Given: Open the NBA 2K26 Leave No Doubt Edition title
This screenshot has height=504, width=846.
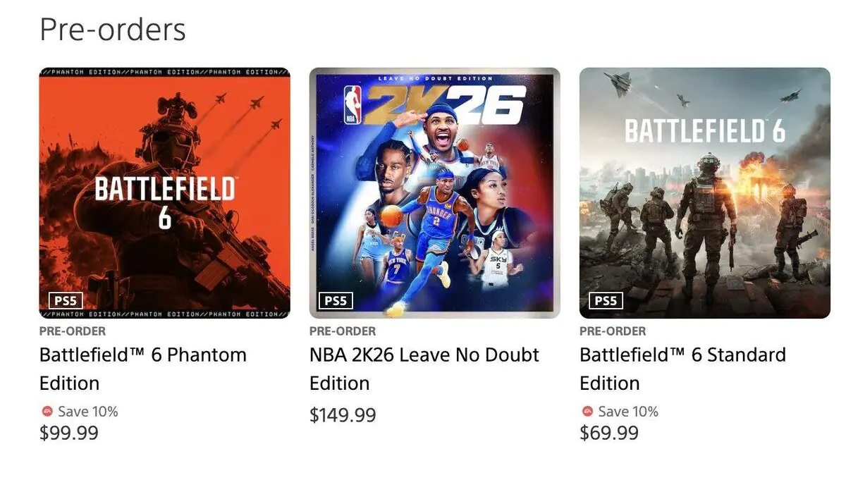Looking at the screenshot, I should [424, 368].
